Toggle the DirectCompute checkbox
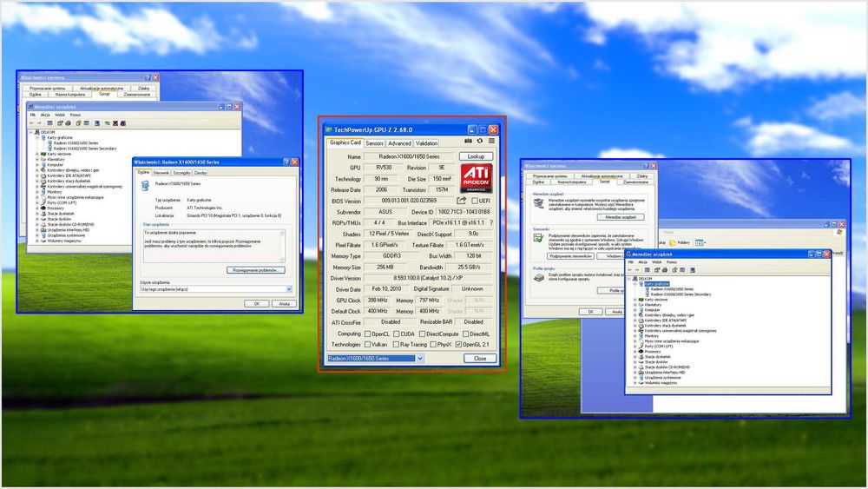Image resolution: width=868 pixels, height=489 pixels. point(423,334)
